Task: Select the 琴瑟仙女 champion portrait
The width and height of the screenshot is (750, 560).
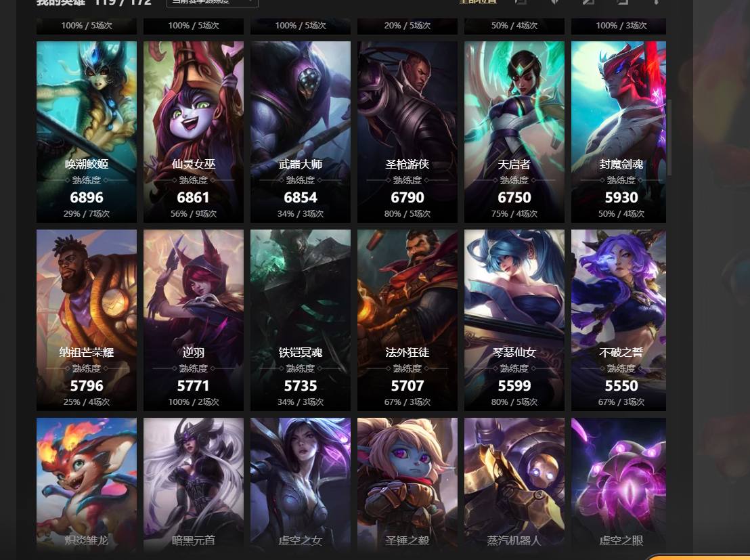Action: click(514, 320)
